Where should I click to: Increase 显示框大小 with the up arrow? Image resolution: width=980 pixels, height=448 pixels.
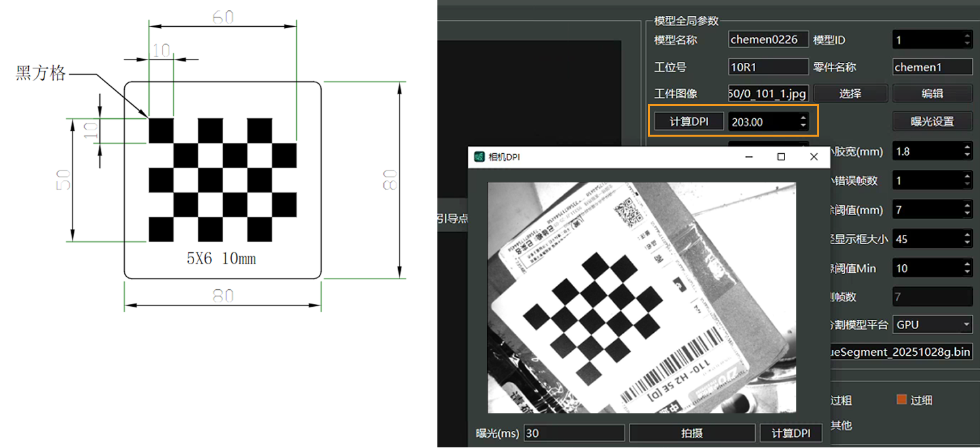point(967,235)
